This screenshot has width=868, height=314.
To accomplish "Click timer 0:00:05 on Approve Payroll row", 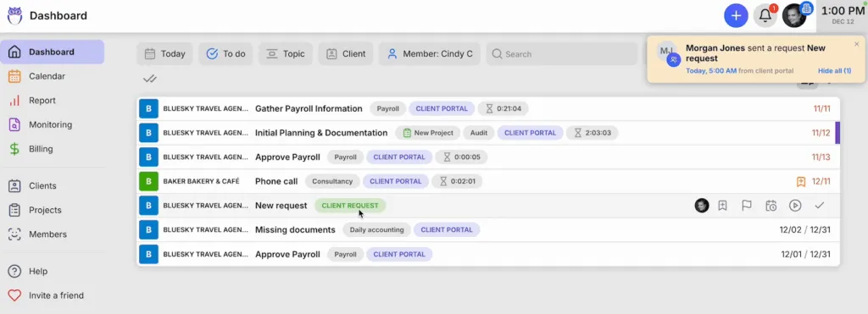I will click(x=462, y=157).
